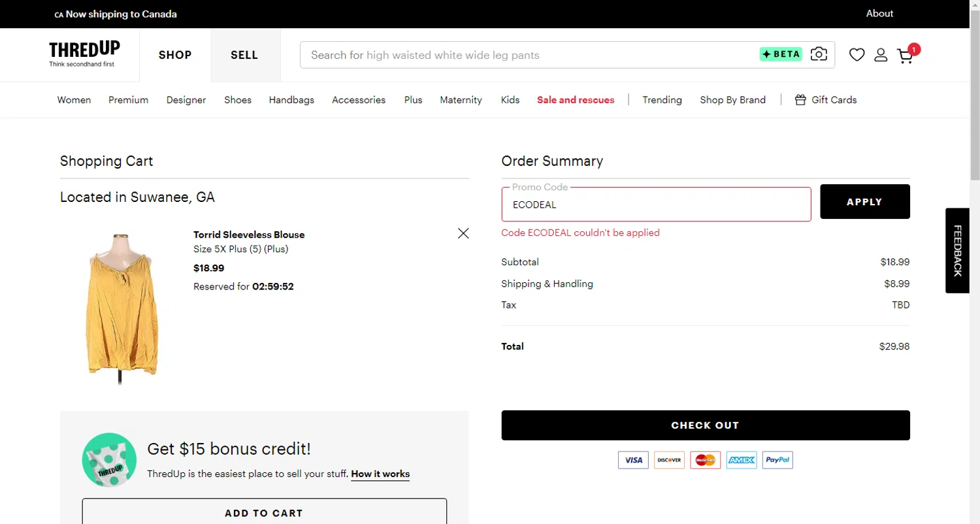Click the Mastercard payment icon

pos(706,460)
